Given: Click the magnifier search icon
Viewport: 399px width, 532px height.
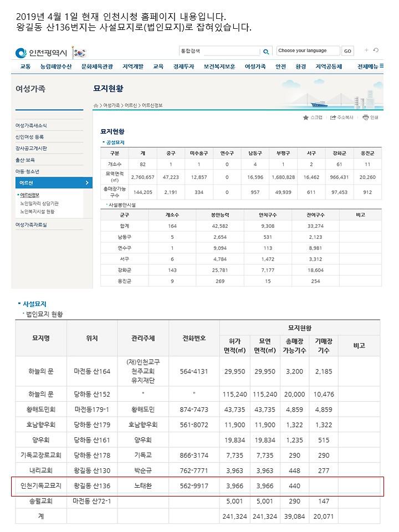Looking at the screenshot, I should point(266,52).
